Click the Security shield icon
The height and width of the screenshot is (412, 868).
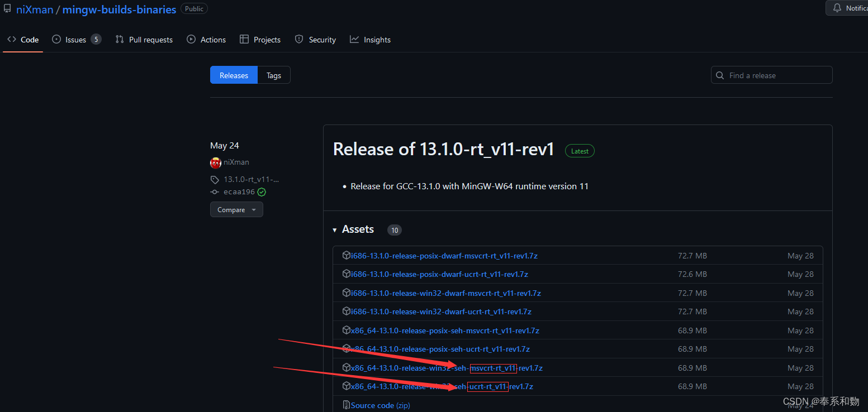pyautogui.click(x=299, y=39)
